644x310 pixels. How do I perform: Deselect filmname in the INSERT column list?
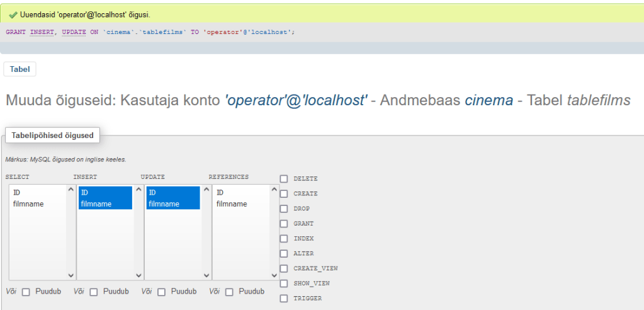point(96,204)
